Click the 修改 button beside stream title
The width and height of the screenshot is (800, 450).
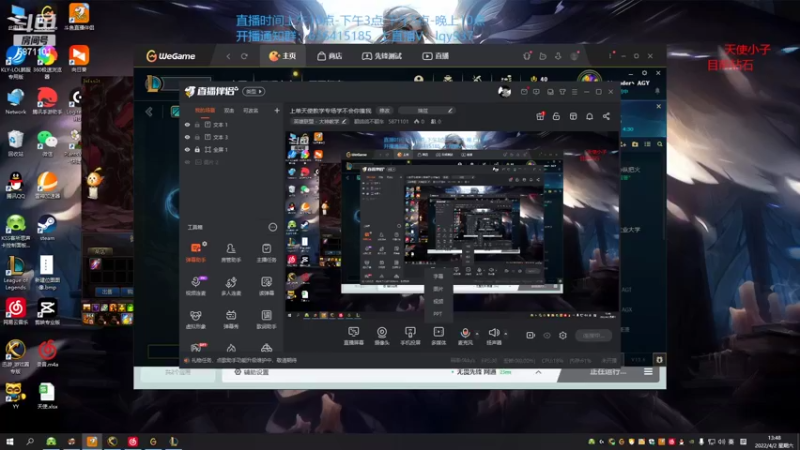click(x=385, y=111)
